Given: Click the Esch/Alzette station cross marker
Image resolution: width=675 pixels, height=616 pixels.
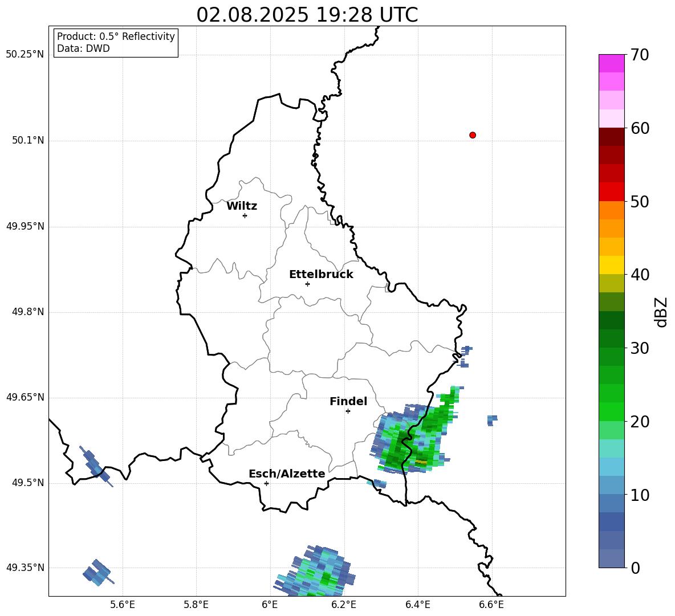Looking at the screenshot, I should coord(266,483).
